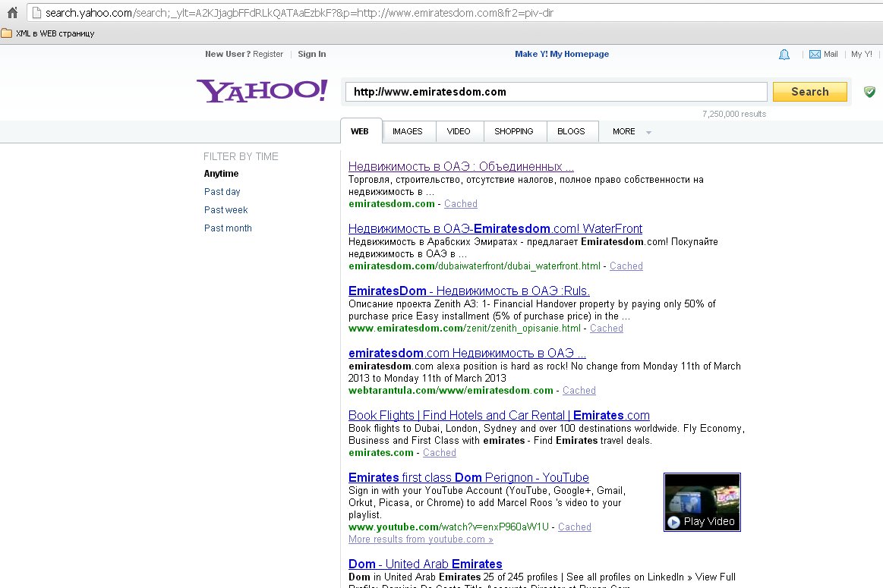Click the Play Video button on thumbnail
The height and width of the screenshot is (588, 883).
(702, 521)
